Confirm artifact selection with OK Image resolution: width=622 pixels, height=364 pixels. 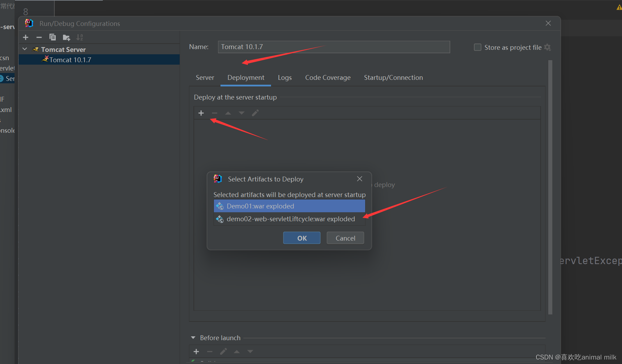(301, 238)
